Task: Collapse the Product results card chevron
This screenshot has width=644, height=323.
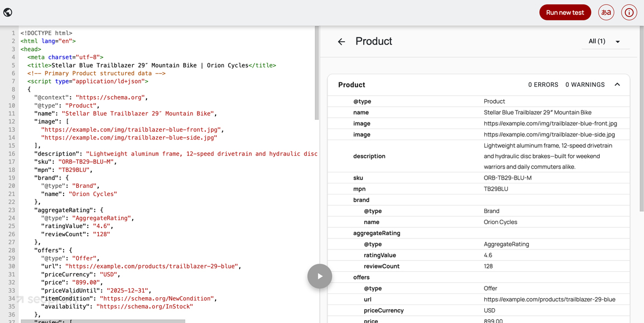Action: pos(617,85)
